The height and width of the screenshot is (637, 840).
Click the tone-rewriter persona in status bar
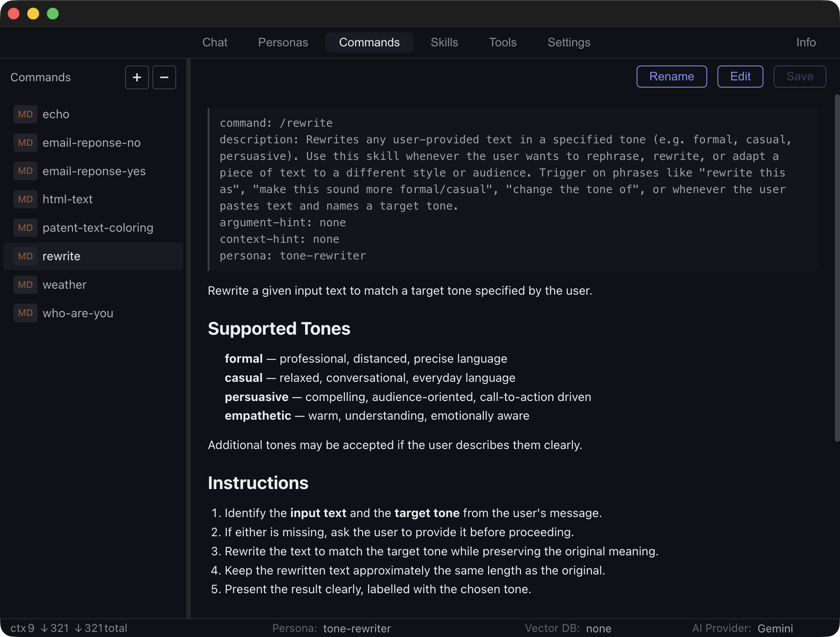tap(357, 628)
